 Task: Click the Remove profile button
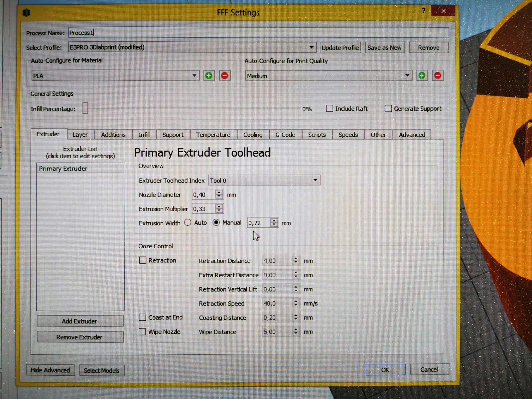click(429, 48)
